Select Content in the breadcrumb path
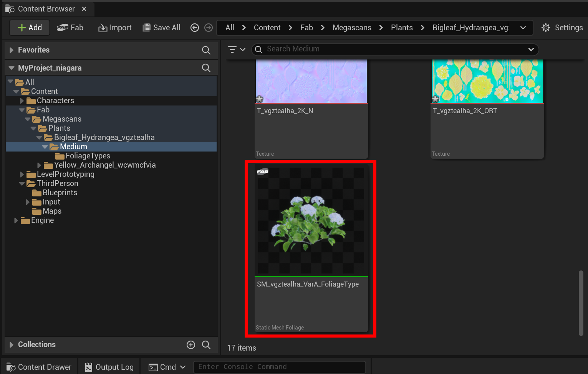 267,28
